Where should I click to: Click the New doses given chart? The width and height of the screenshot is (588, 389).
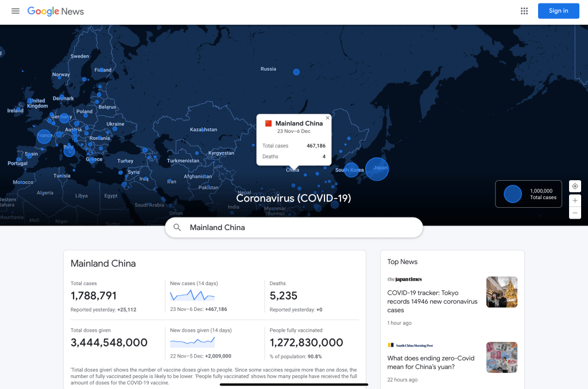pyautogui.click(x=192, y=342)
